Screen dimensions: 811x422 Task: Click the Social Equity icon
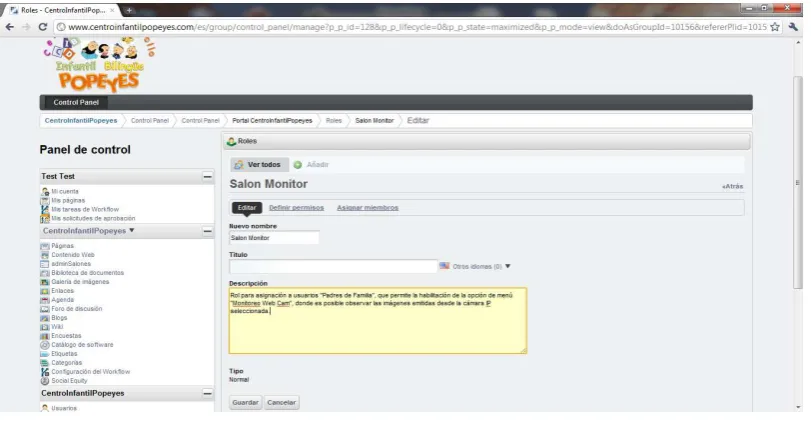click(45, 381)
